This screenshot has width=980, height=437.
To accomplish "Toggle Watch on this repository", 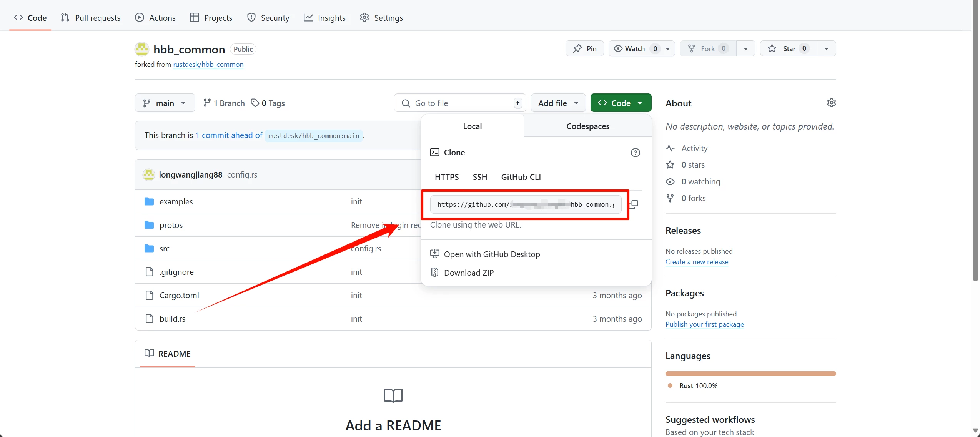I will pyautogui.click(x=634, y=48).
